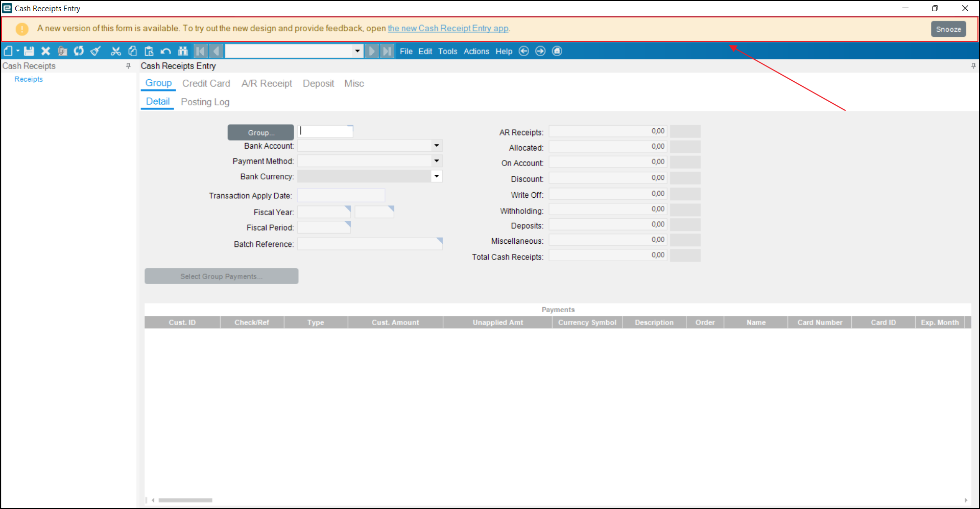Click the AR Receipts amount field

pos(608,131)
